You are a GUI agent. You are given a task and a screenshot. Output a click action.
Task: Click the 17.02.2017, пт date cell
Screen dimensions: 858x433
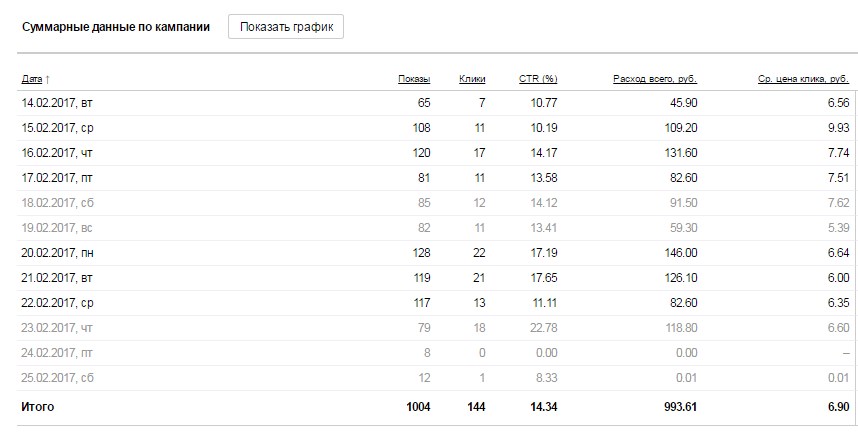pyautogui.click(x=56, y=178)
